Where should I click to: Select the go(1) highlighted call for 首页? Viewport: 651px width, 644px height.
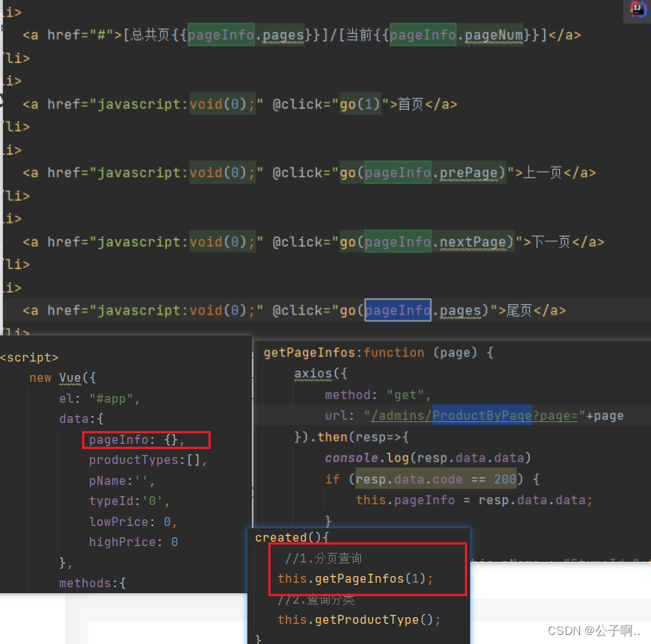point(360,104)
